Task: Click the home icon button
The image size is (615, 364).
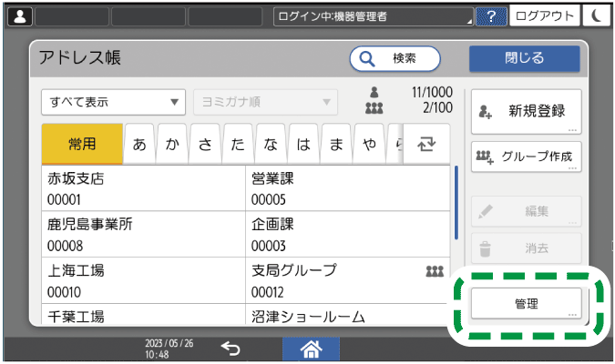Action: (x=311, y=349)
